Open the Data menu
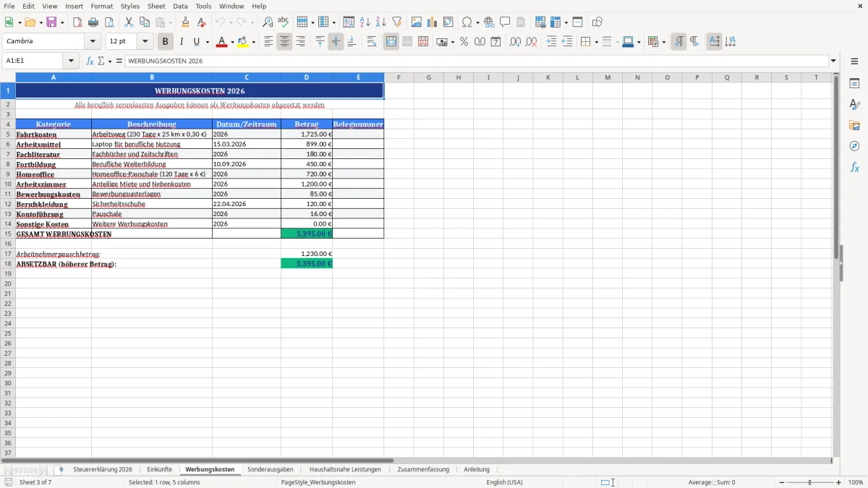This screenshot has height=488, width=868. [x=180, y=6]
